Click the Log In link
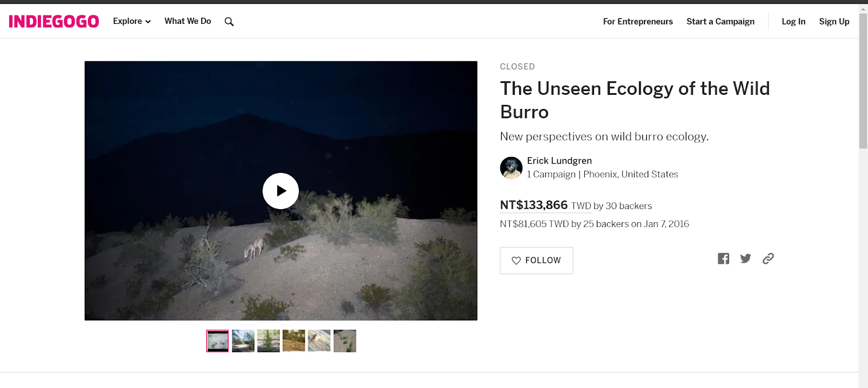 click(793, 22)
